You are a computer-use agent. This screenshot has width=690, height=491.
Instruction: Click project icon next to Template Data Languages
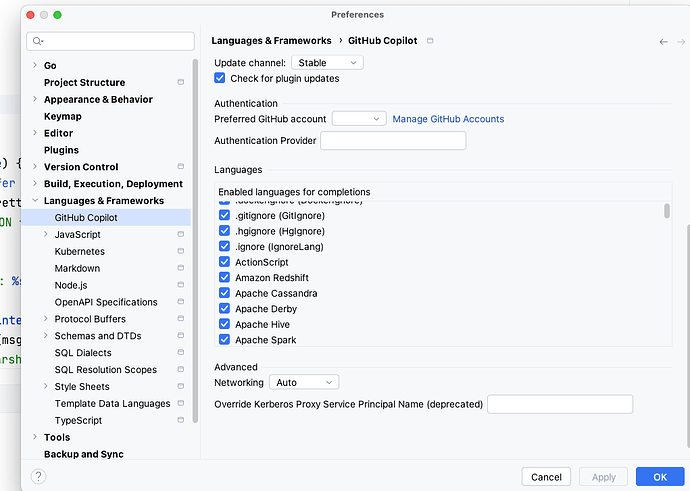[x=180, y=403]
